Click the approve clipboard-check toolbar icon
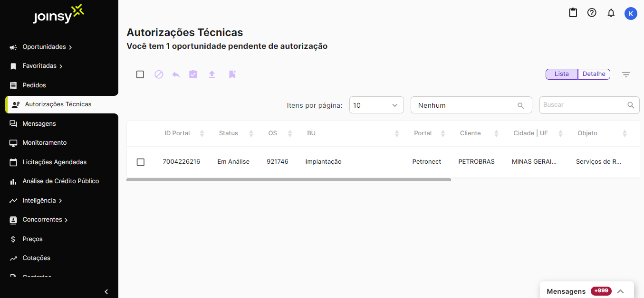 point(193,74)
